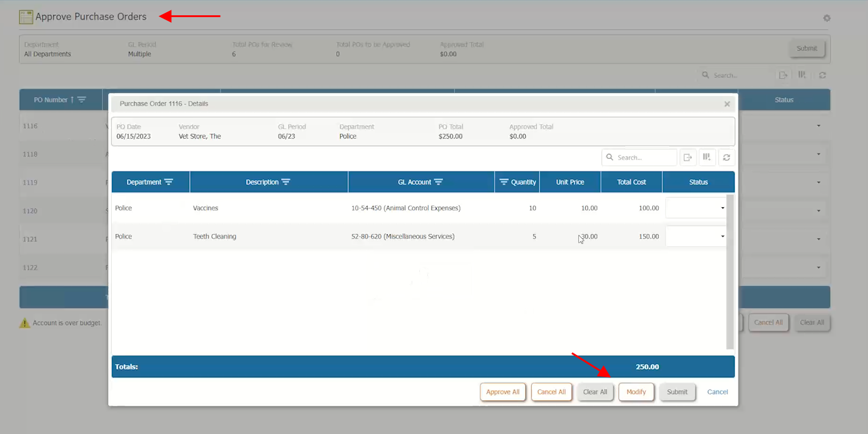
Task: Open the Status dropdown for Teeth Cleaning line
Action: tap(723, 237)
